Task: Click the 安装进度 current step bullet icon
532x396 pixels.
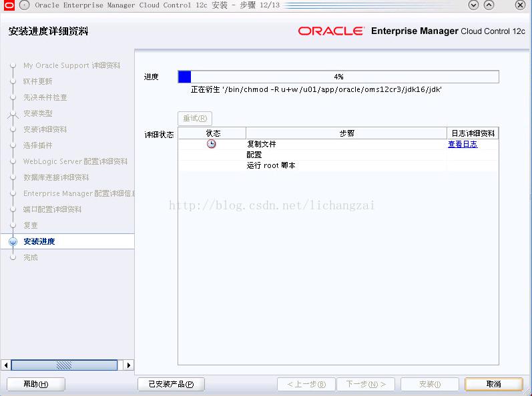Action: (x=13, y=241)
